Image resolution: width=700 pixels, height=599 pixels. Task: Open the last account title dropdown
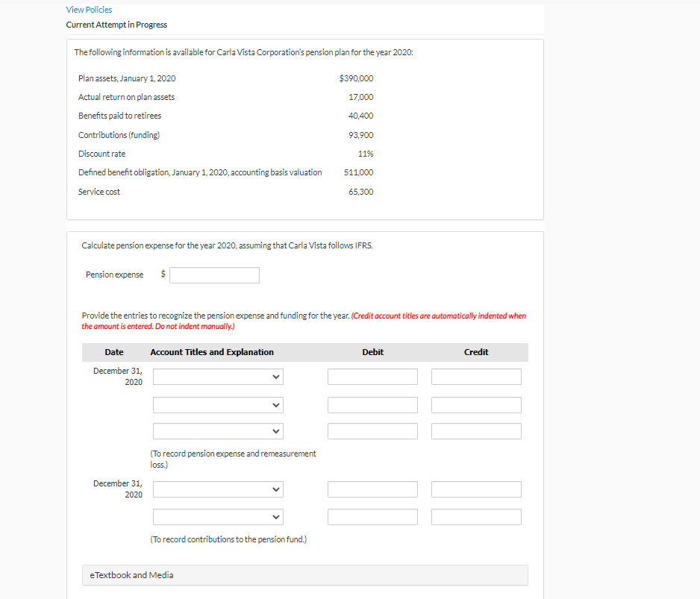(217, 516)
